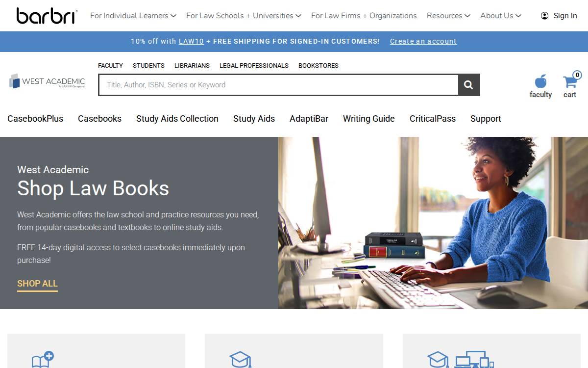The image size is (588, 368).
Task: Click the hero image of woman typing
Action: click(x=433, y=223)
